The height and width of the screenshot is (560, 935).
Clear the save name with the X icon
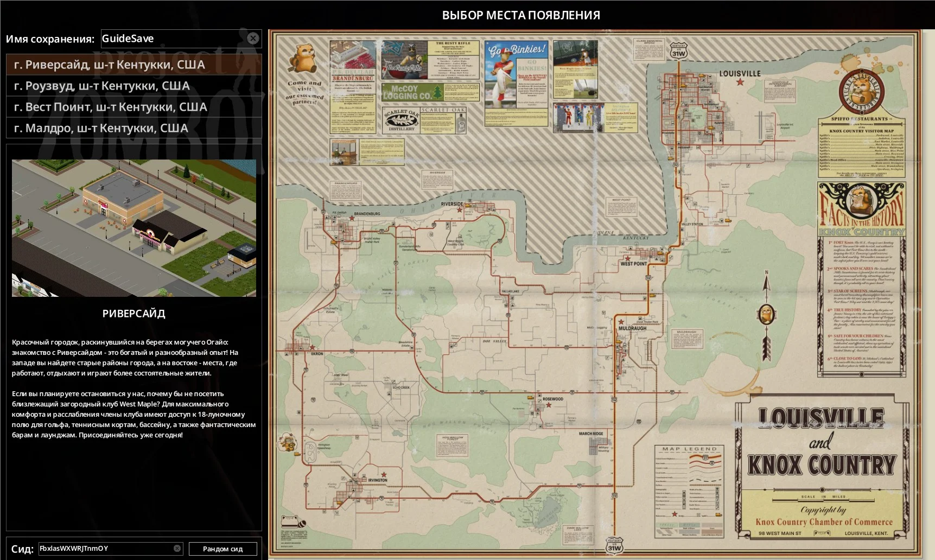tap(253, 38)
